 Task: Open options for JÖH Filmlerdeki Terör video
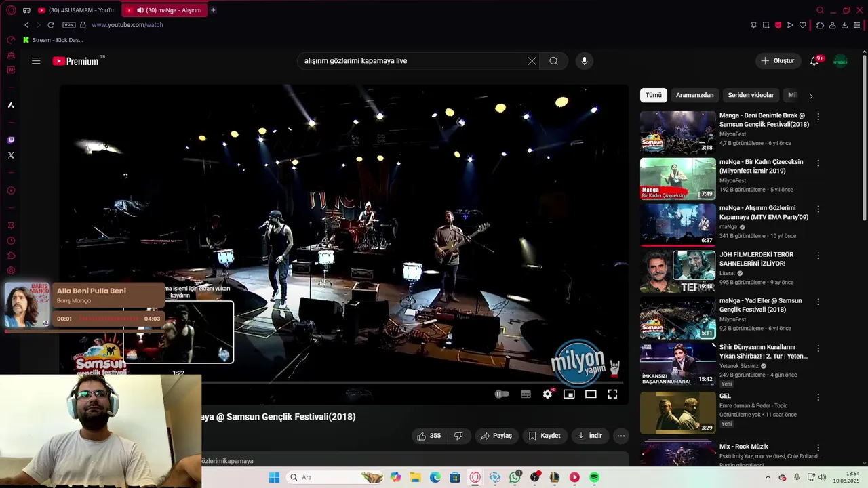pyautogui.click(x=818, y=256)
